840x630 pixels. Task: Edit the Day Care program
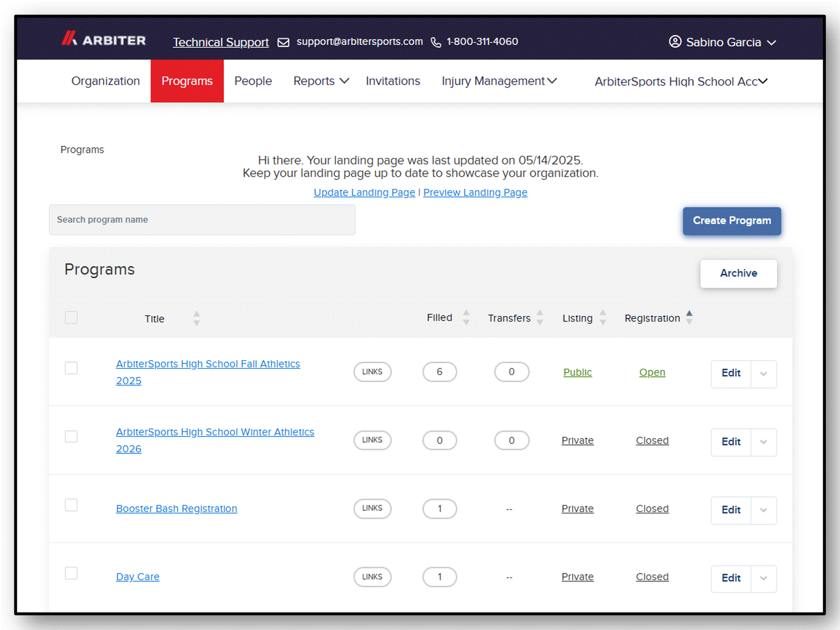click(731, 579)
